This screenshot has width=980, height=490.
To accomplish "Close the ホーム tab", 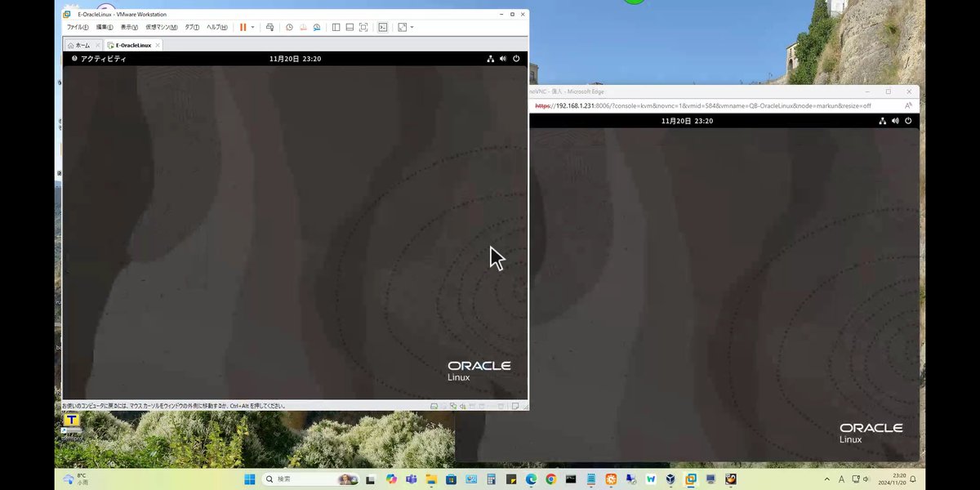I will click(98, 45).
